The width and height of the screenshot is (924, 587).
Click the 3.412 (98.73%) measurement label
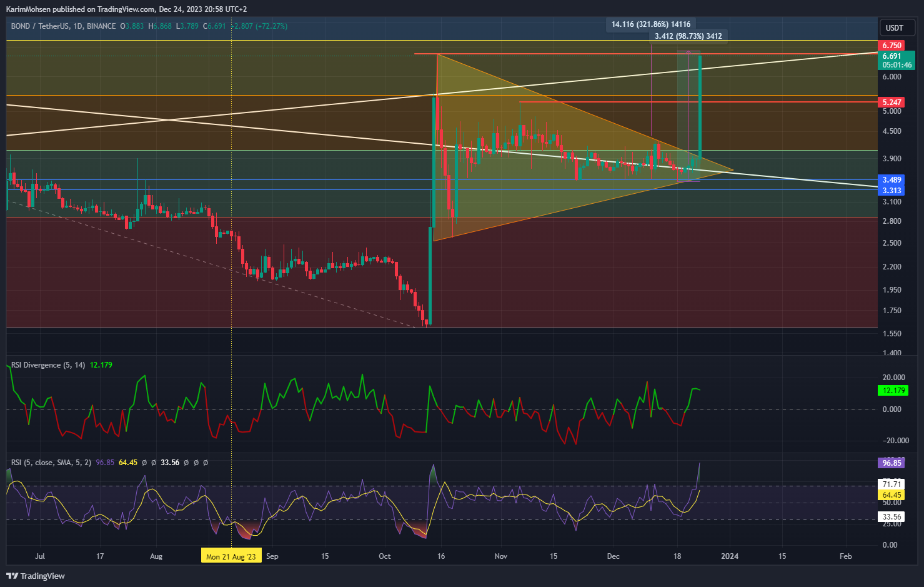click(688, 36)
